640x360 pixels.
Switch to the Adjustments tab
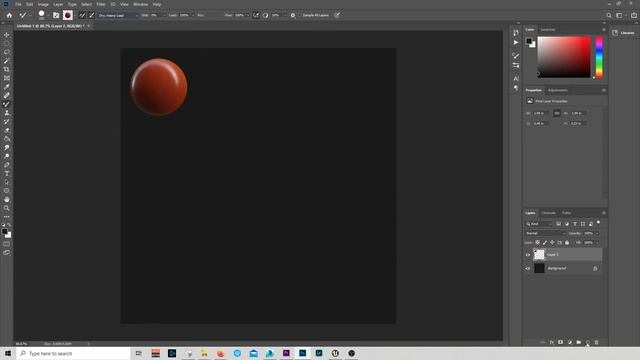[558, 90]
